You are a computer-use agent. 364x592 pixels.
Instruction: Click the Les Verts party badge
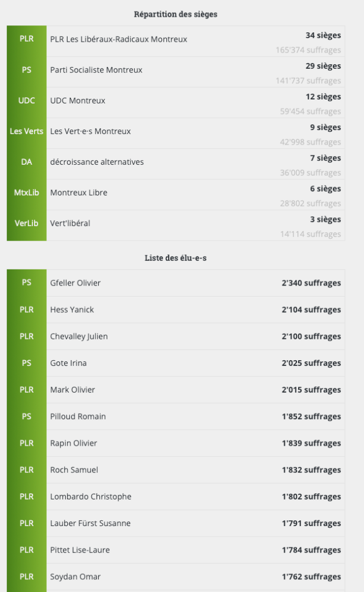pos(27,131)
